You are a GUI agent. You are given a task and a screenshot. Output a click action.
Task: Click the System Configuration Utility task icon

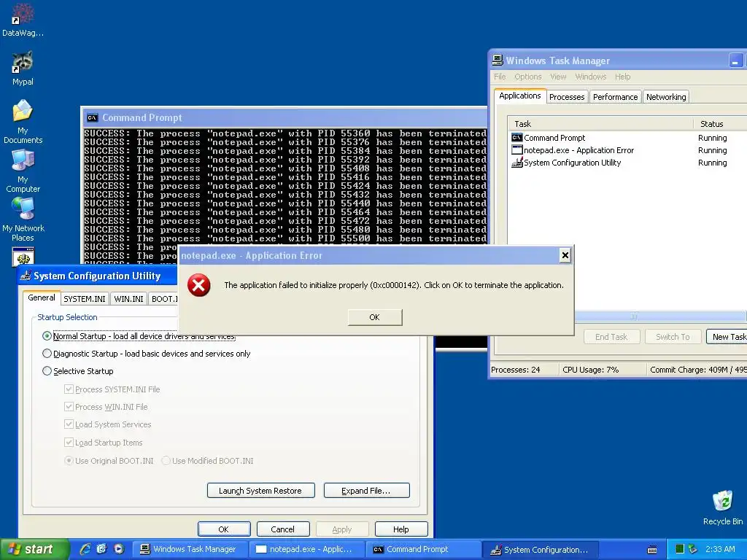click(517, 163)
